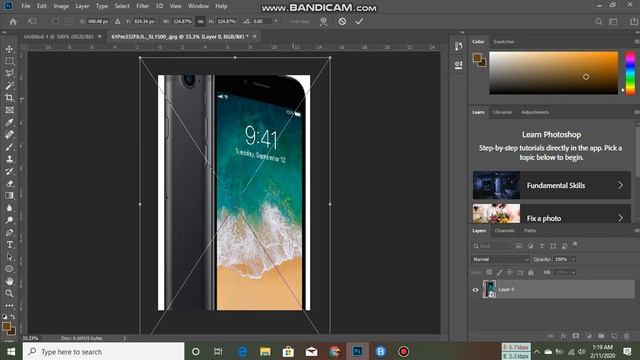This screenshot has height=360, width=640.
Task: Toggle maintain aspect ratio link between W and H
Action: tap(200, 21)
